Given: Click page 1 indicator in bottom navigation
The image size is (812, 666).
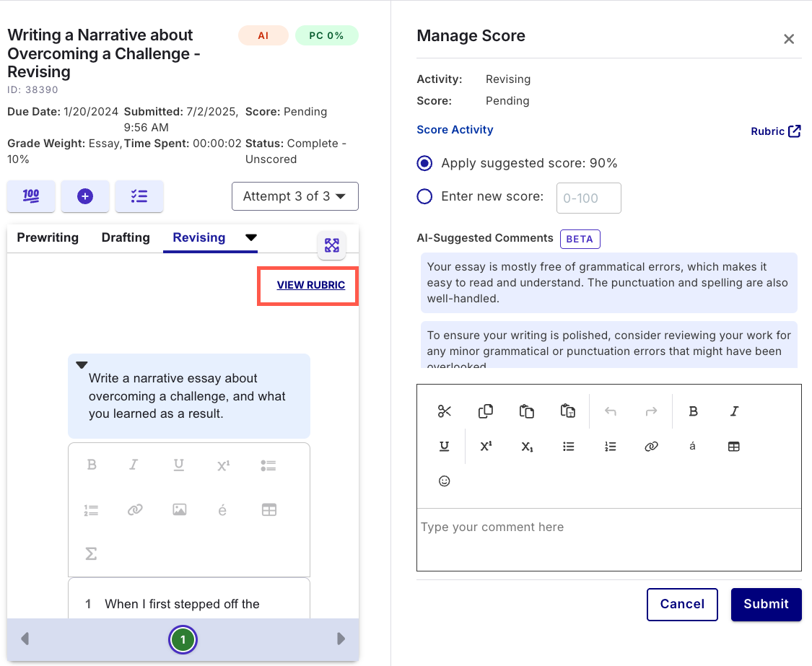Looking at the screenshot, I should [x=183, y=639].
